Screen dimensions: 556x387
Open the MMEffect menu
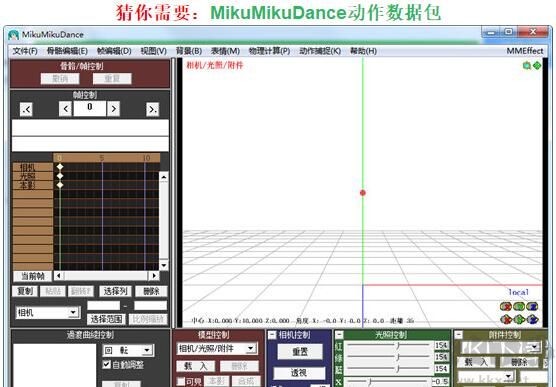point(525,51)
